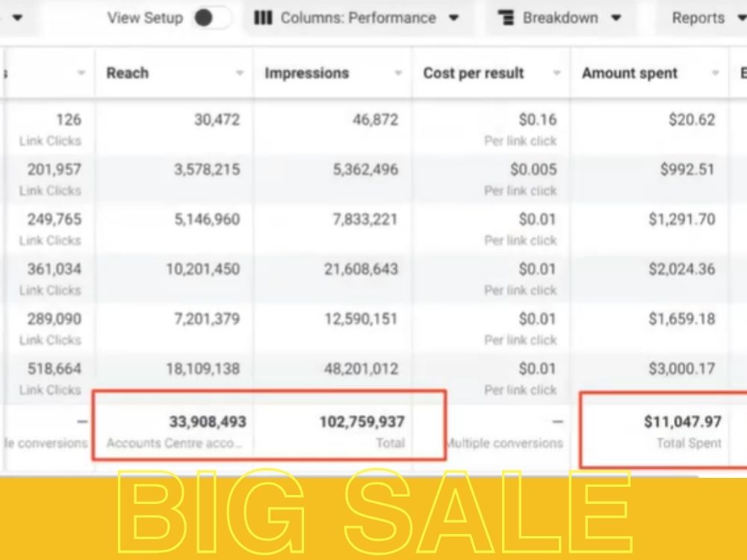Select reach value 10,201,450
This screenshot has height=560, width=747.
pyautogui.click(x=203, y=269)
